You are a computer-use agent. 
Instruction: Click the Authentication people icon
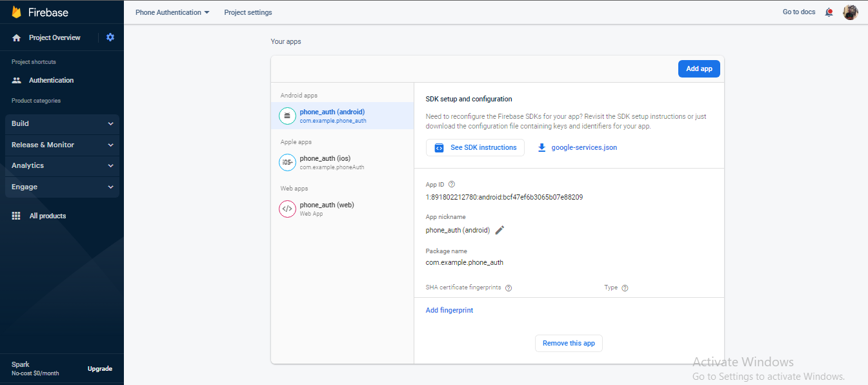[x=17, y=80]
